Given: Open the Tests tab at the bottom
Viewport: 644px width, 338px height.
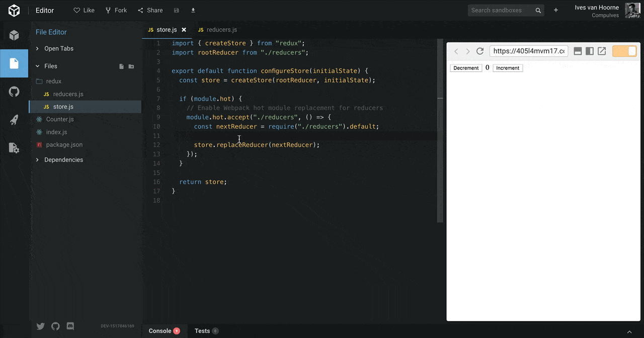Looking at the screenshot, I should 203,330.
